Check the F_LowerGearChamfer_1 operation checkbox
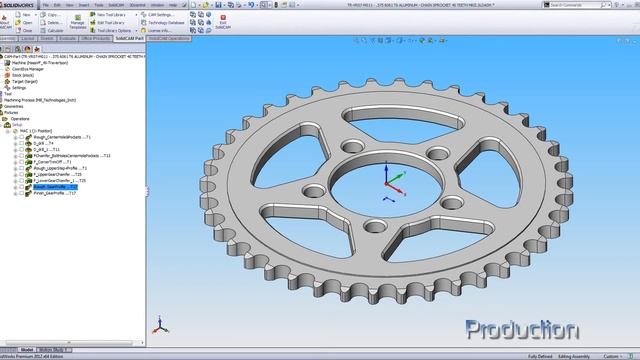The height and width of the screenshot is (360, 640). tap(22, 181)
